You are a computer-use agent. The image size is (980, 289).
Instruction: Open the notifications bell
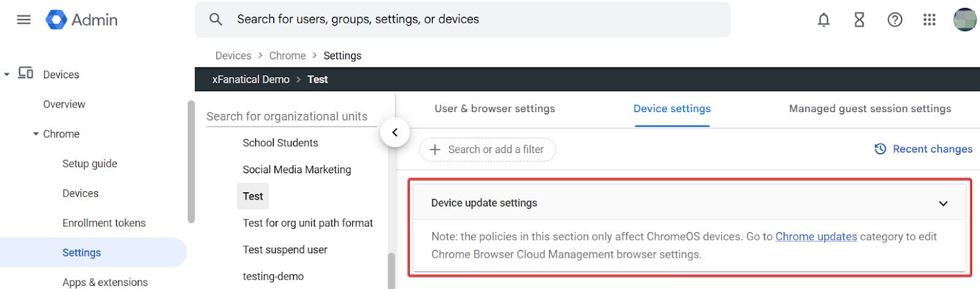824,20
